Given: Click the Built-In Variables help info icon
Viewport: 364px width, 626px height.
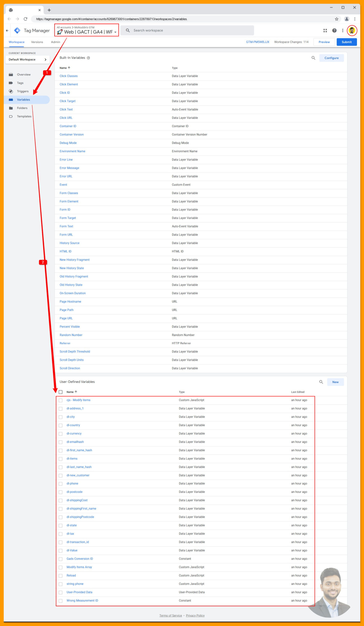Looking at the screenshot, I should (88, 58).
